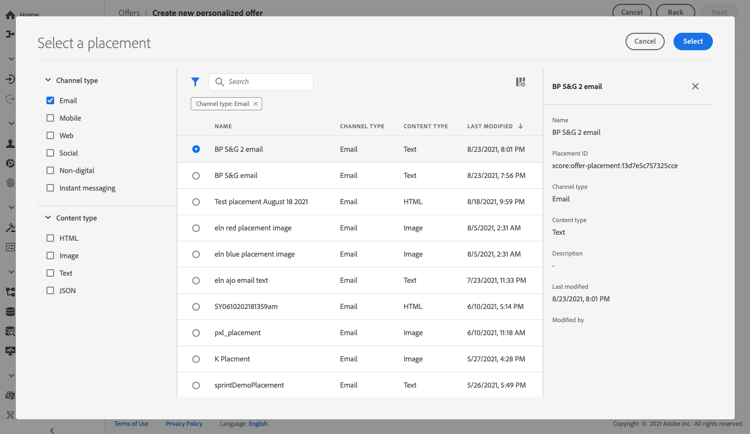Click the English language link
Viewport: 750px width, 434px height.
coord(258,424)
